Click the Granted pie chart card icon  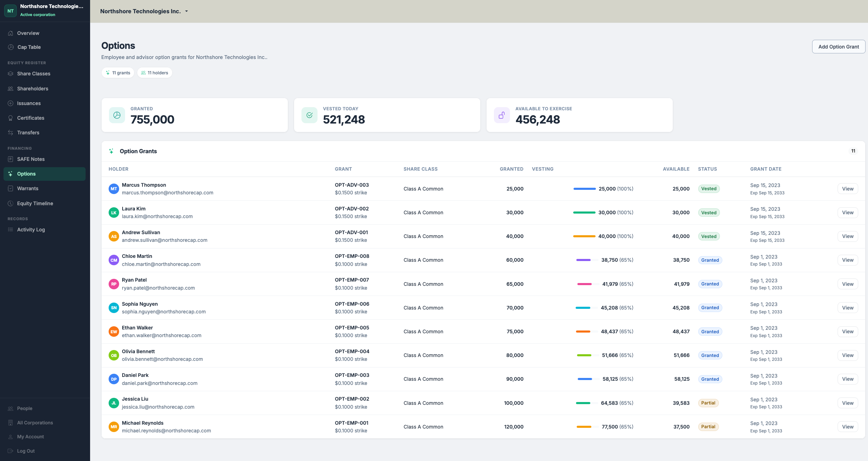point(117,115)
